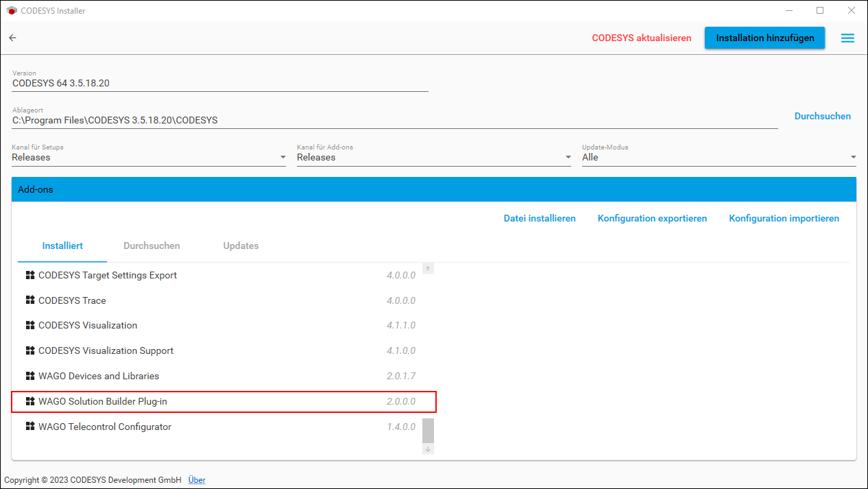This screenshot has height=489, width=868.
Task: Switch to the Durchsuchen tab
Action: 152,246
